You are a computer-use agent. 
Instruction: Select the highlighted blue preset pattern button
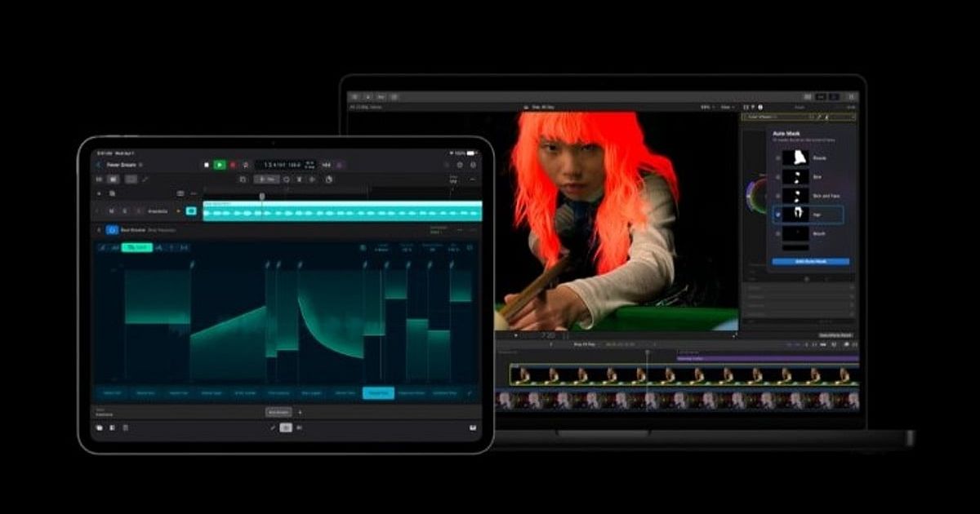(x=378, y=392)
